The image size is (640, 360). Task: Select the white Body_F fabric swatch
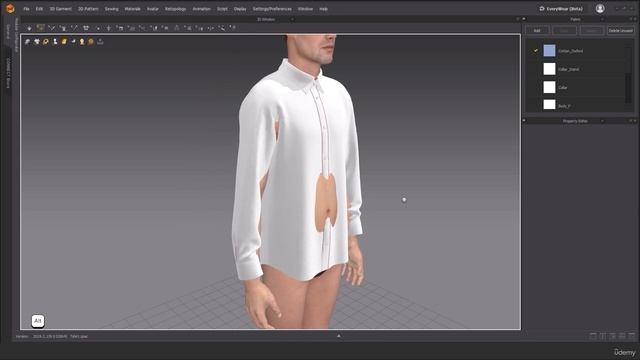(549, 104)
